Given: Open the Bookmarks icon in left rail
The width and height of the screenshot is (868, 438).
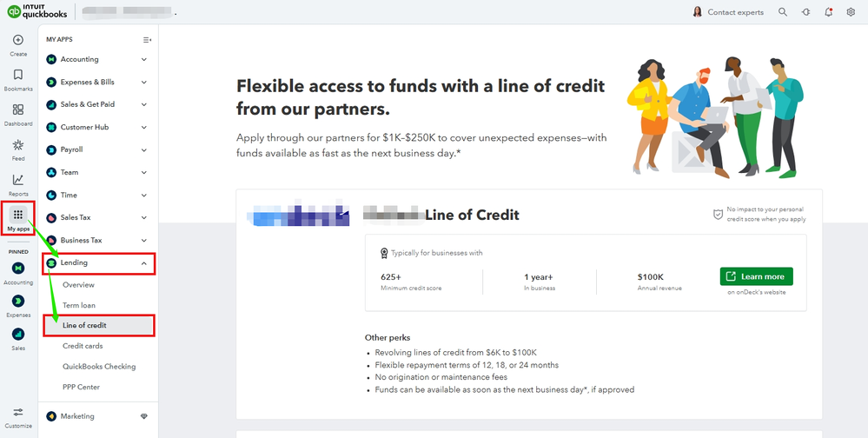Looking at the screenshot, I should (18, 75).
